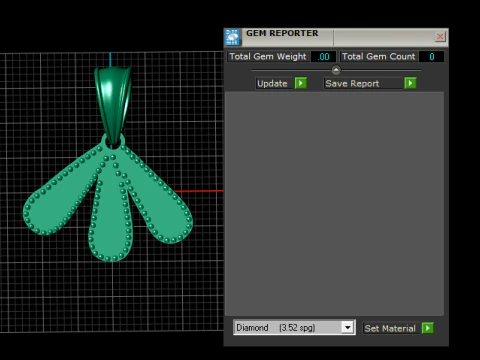Click the Total Gem Count value field

(x=431, y=57)
